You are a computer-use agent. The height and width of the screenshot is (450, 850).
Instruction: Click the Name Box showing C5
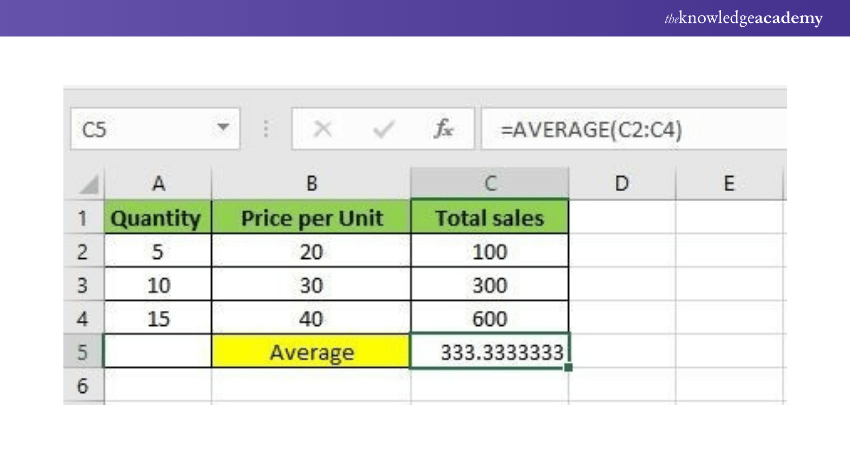tap(140, 129)
